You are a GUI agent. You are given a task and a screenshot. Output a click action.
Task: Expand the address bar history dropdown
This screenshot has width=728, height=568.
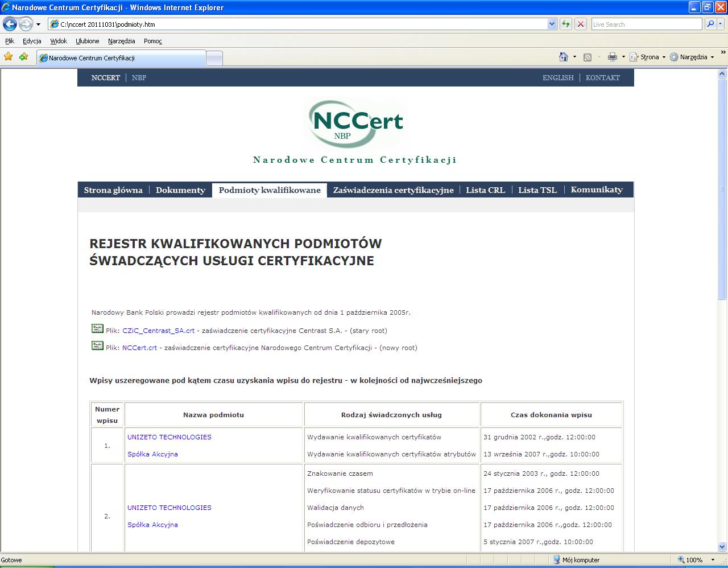pos(552,24)
